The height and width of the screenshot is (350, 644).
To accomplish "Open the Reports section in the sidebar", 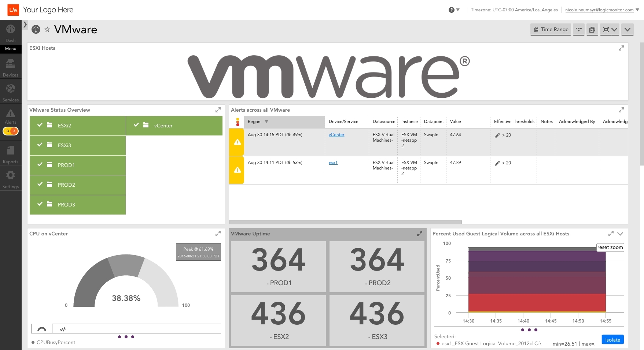I will (11, 151).
